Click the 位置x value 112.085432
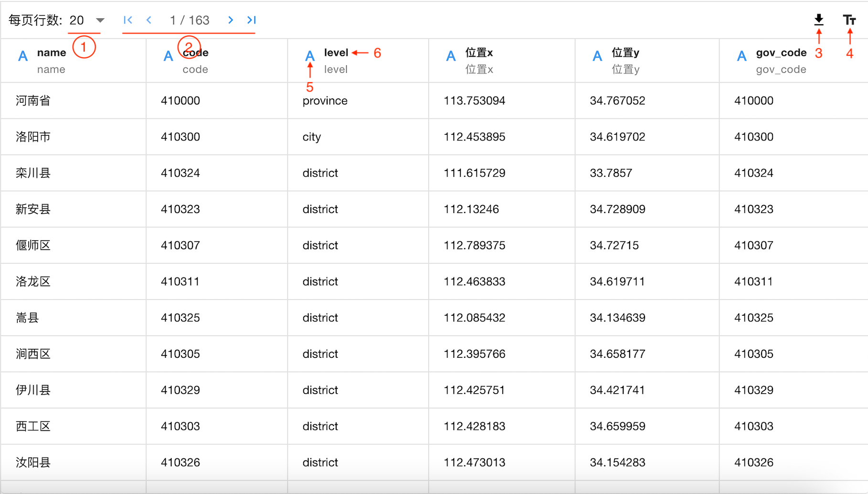The image size is (868, 494). (x=475, y=318)
